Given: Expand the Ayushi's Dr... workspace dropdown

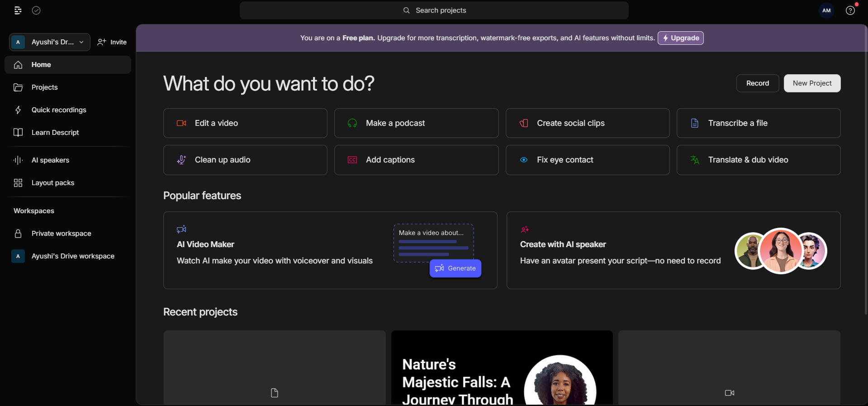Looking at the screenshot, I should click(x=50, y=42).
